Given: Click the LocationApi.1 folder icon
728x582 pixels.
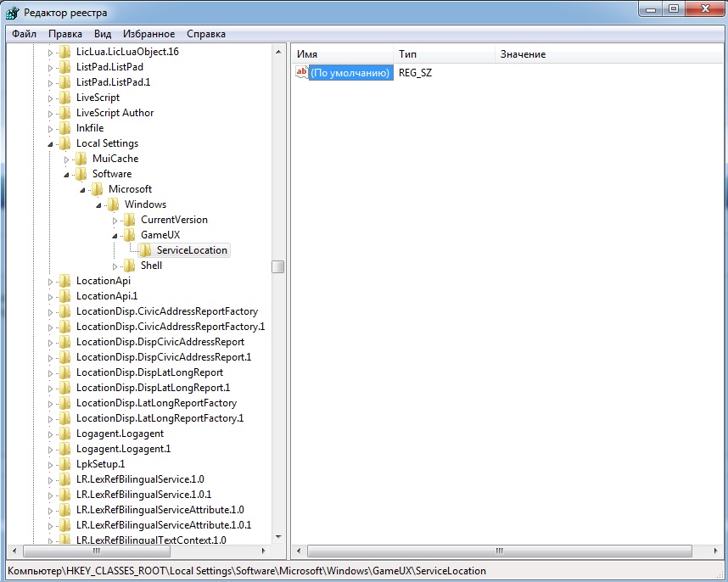Looking at the screenshot, I should coord(65,297).
